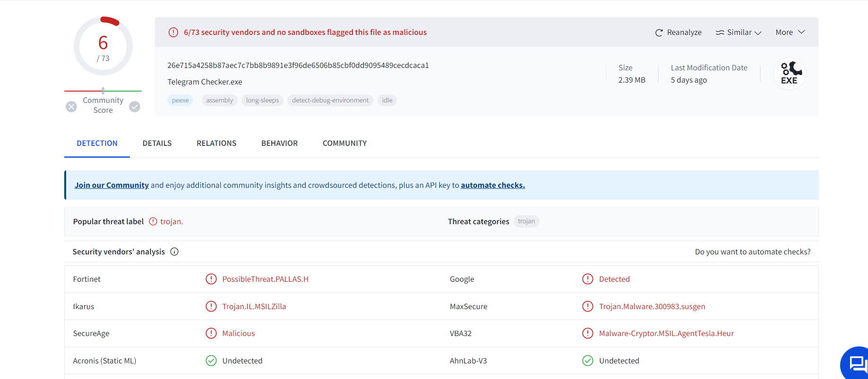The image size is (868, 379).
Task: Open the Similar dropdown chevron
Action: pos(758,33)
